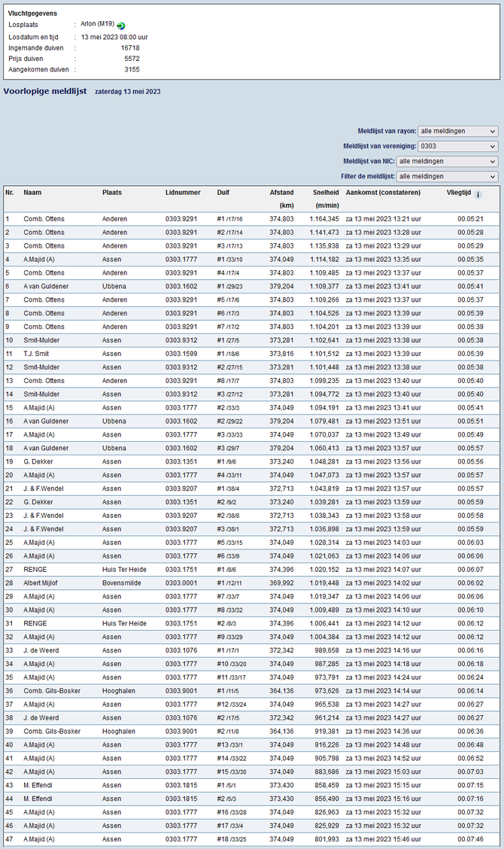
Task: Click Smit-Mulder name in row 10
Action: 41,340
